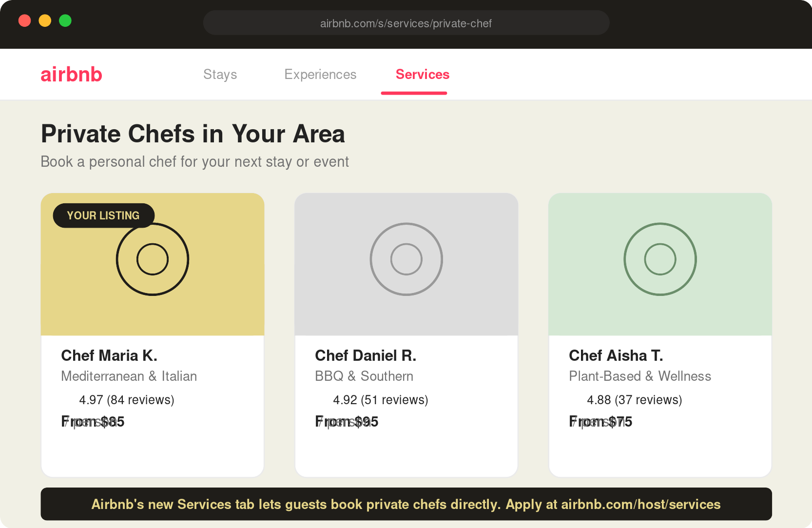Click the 4.92 (51 reviews) rating
This screenshot has height=528, width=812.
[381, 399]
